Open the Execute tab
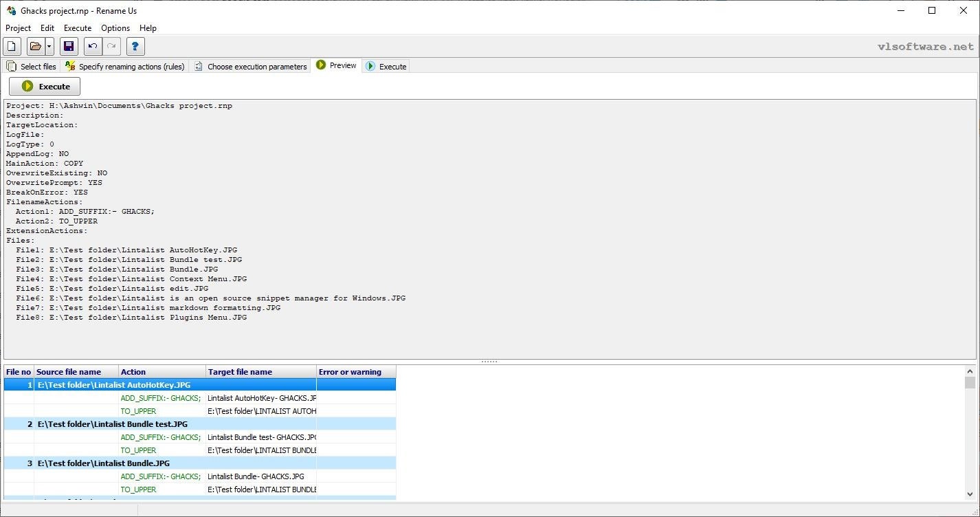 [386, 67]
